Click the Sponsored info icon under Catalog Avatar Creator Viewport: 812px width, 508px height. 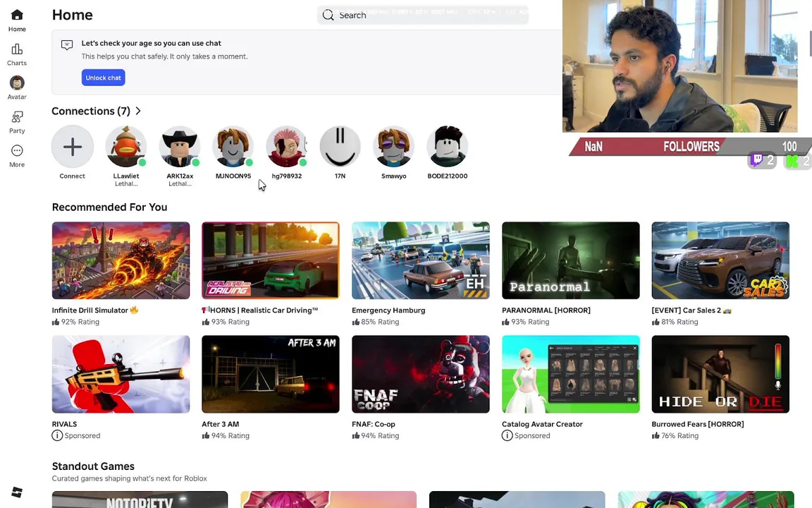coord(507,435)
